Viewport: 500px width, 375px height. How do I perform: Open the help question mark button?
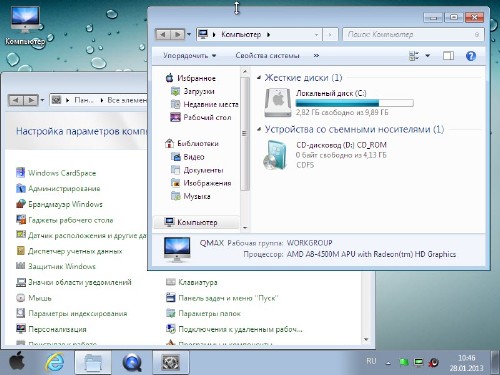click(x=471, y=56)
